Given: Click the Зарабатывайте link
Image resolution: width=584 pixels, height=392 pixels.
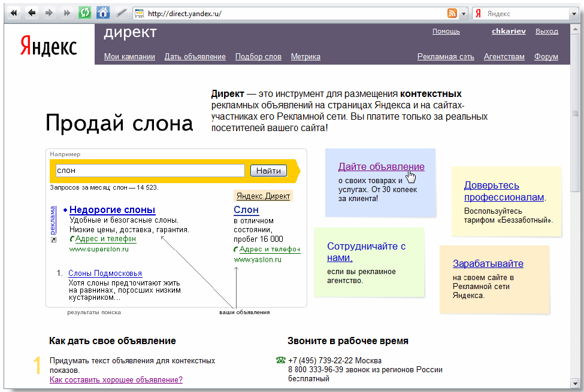Looking at the screenshot, I should [488, 263].
